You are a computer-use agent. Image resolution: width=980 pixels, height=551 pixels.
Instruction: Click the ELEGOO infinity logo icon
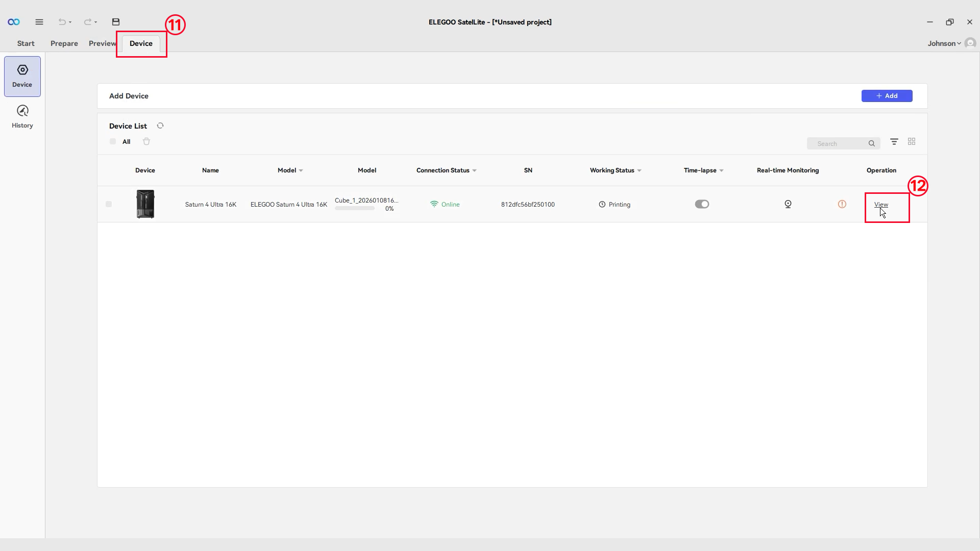pos(14,22)
